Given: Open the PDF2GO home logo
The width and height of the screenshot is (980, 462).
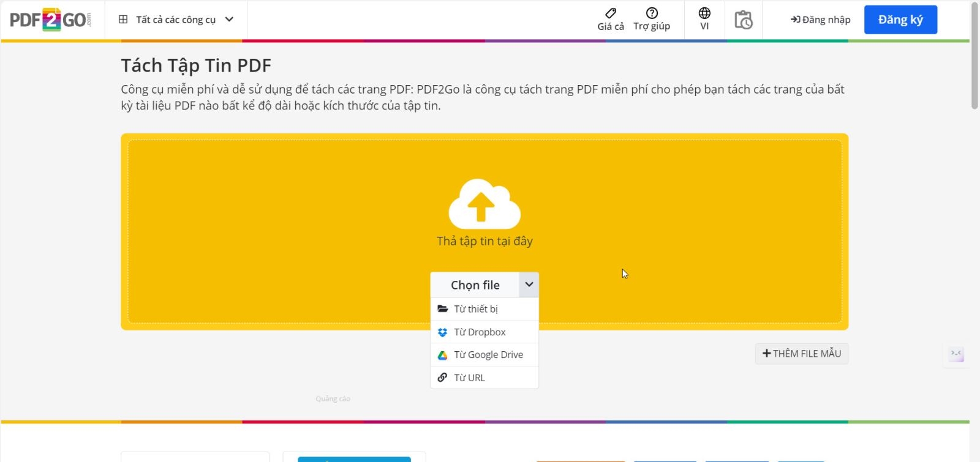Looking at the screenshot, I should tap(51, 20).
